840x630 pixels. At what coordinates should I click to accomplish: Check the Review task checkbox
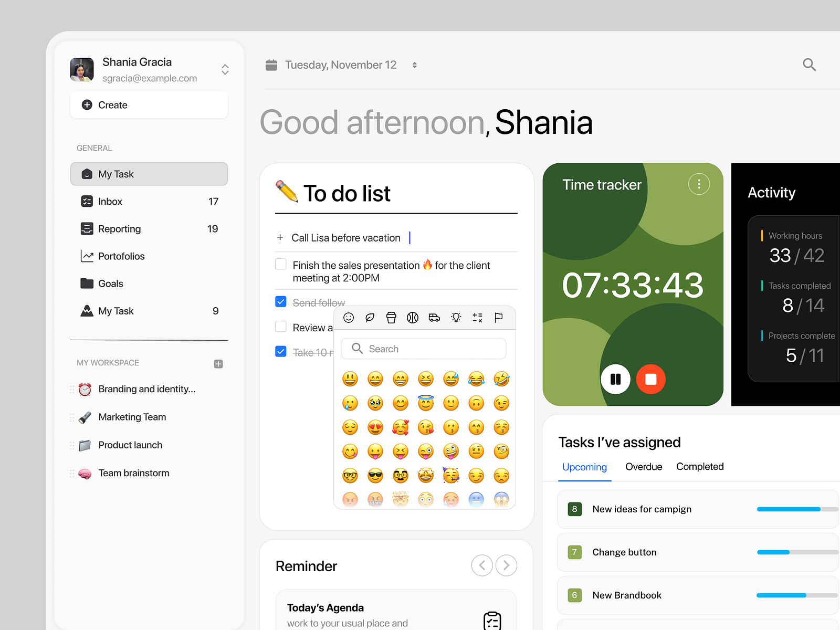[281, 326]
